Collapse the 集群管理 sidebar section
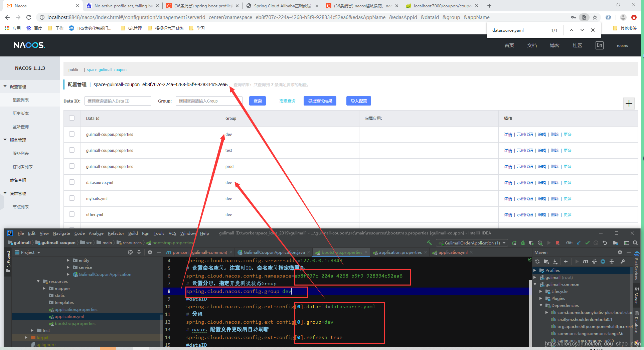The image size is (644, 350). click(5, 193)
